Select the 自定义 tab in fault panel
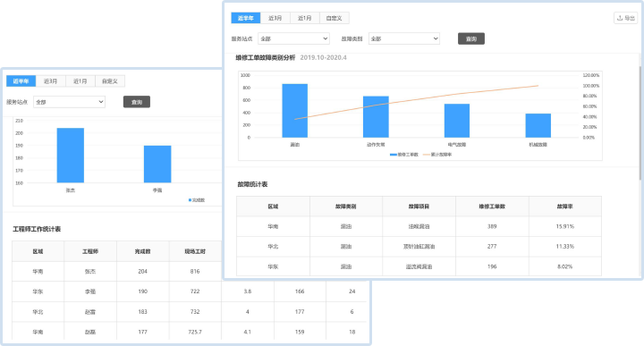 (335, 18)
